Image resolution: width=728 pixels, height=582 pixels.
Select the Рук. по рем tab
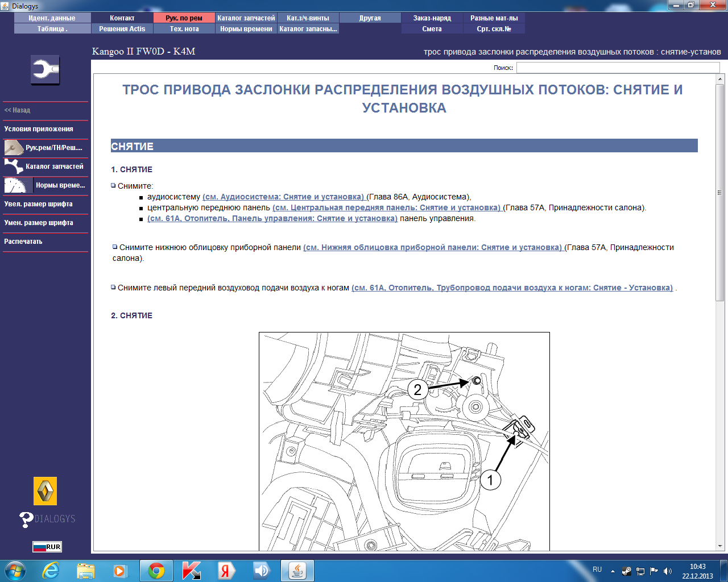(x=184, y=18)
